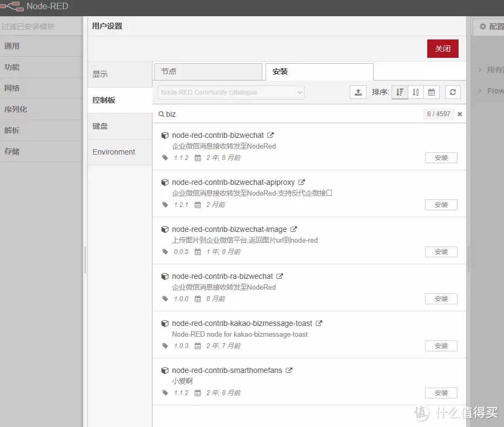Sort results by date calendar icon
This screenshot has width=504, height=427.
pos(432,92)
